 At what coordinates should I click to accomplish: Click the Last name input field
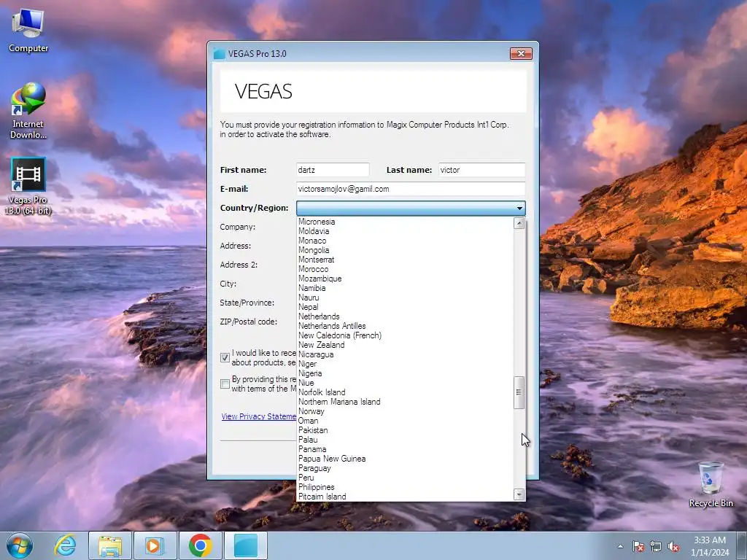[481, 170]
